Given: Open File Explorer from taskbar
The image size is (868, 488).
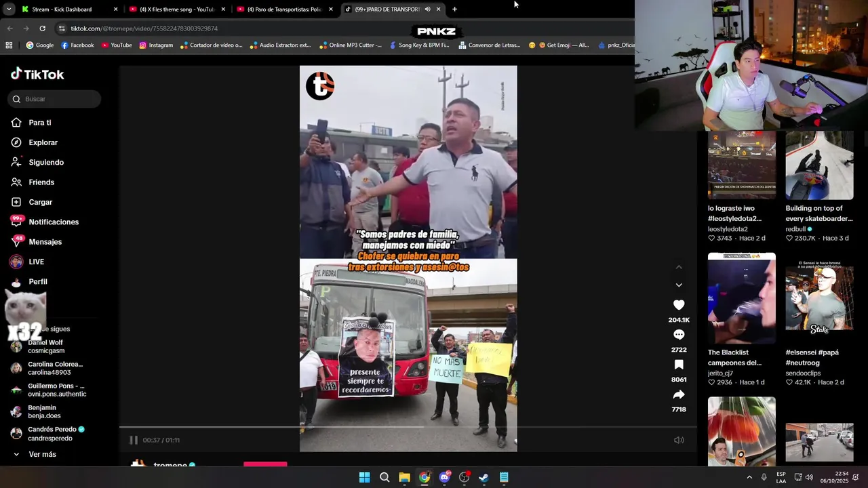Looking at the screenshot, I should [x=404, y=477].
